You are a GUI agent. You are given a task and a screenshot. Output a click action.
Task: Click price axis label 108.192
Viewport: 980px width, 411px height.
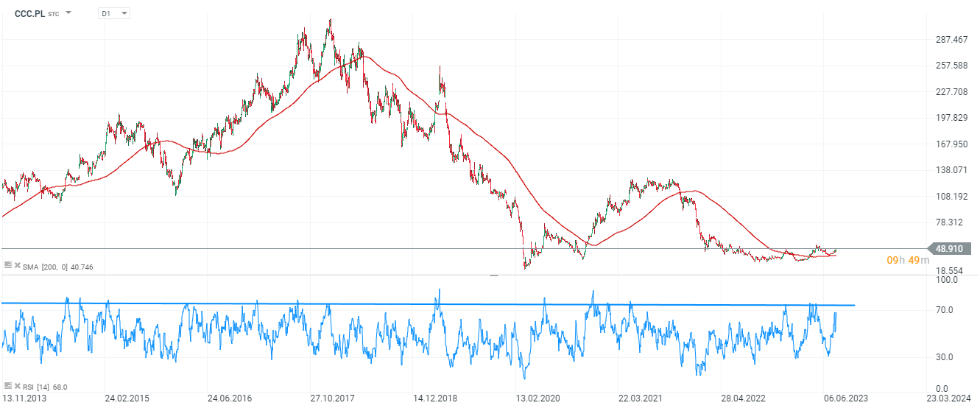pyautogui.click(x=951, y=197)
